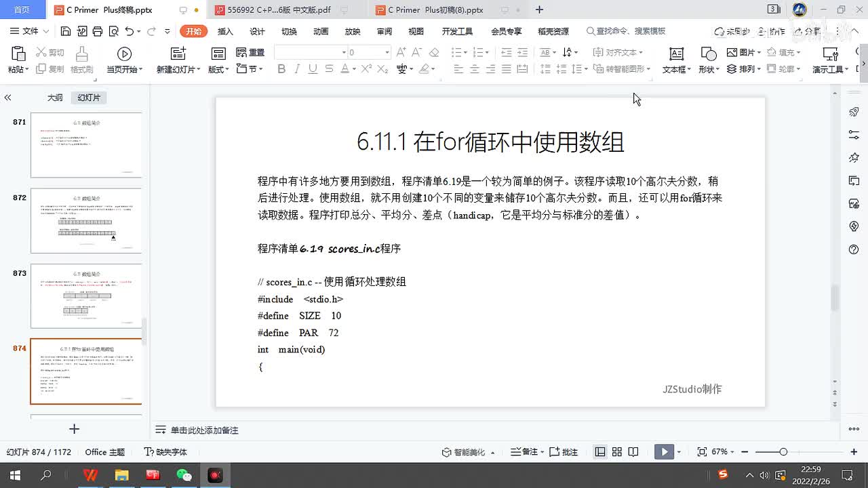Switch to slide sorter view icon
868x488 pixels.
pyautogui.click(x=617, y=452)
